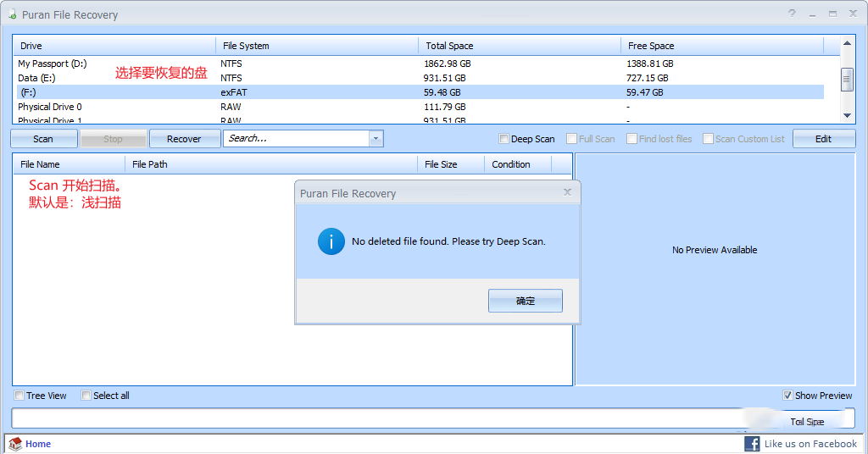The width and height of the screenshot is (868, 454).
Task: Click the drive list scroll down arrow
Action: (x=847, y=115)
